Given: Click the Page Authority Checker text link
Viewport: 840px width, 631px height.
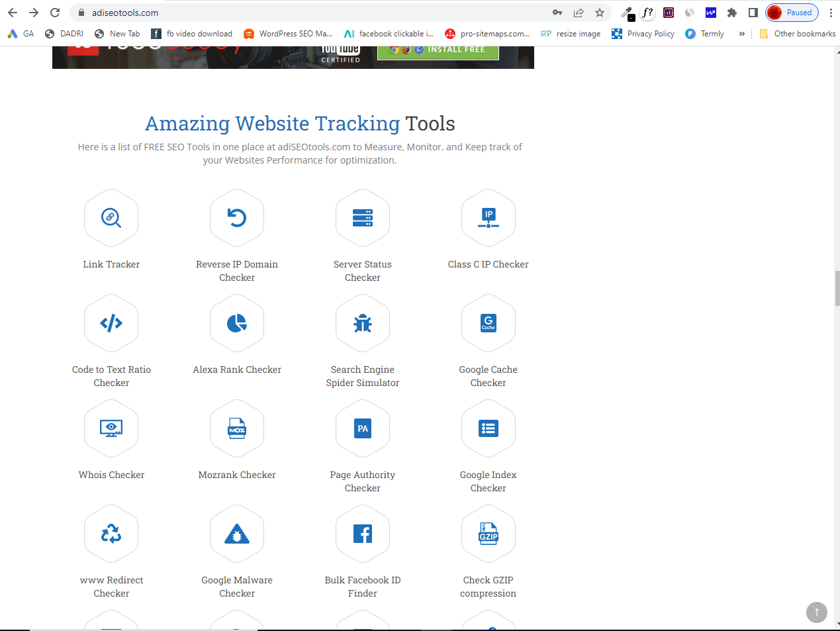Looking at the screenshot, I should click(363, 481).
